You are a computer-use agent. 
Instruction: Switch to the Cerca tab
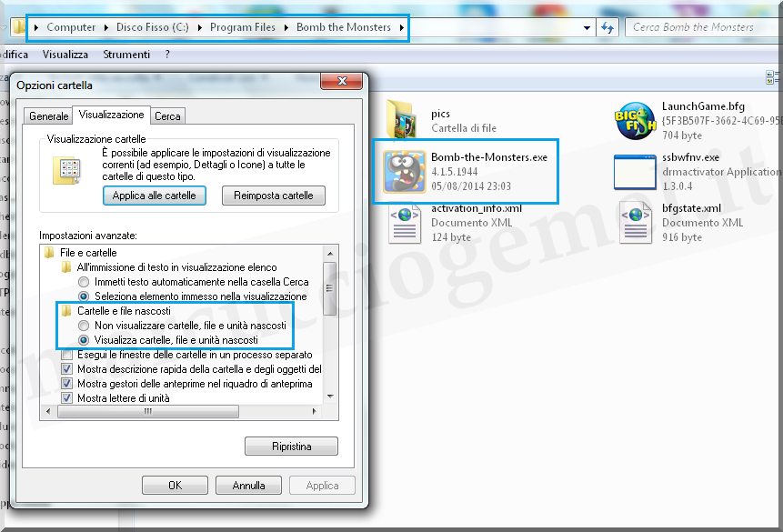pyautogui.click(x=167, y=115)
